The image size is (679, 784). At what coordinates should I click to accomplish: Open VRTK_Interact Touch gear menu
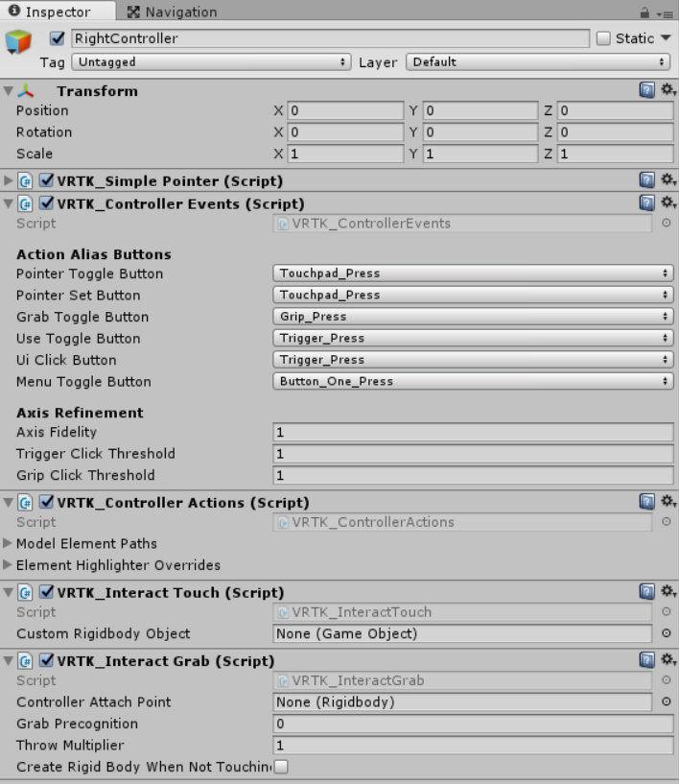[668, 591]
